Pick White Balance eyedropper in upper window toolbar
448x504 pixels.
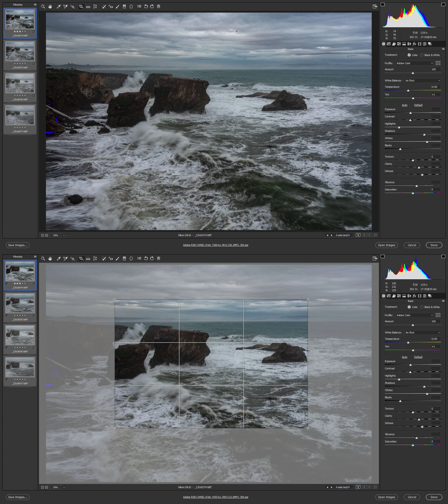click(x=59, y=7)
